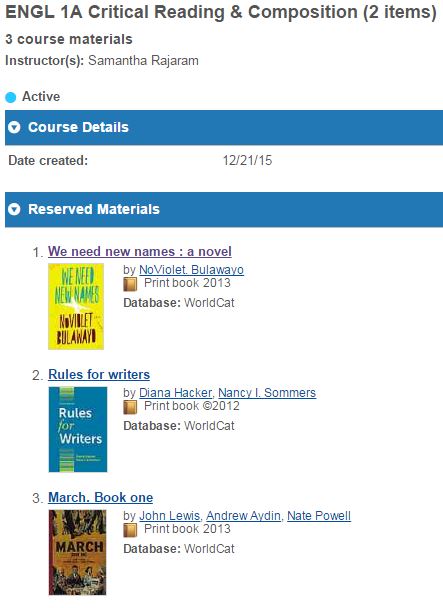Open the 'March. Book one' title link
The width and height of the screenshot is (443, 608).
pos(100,497)
